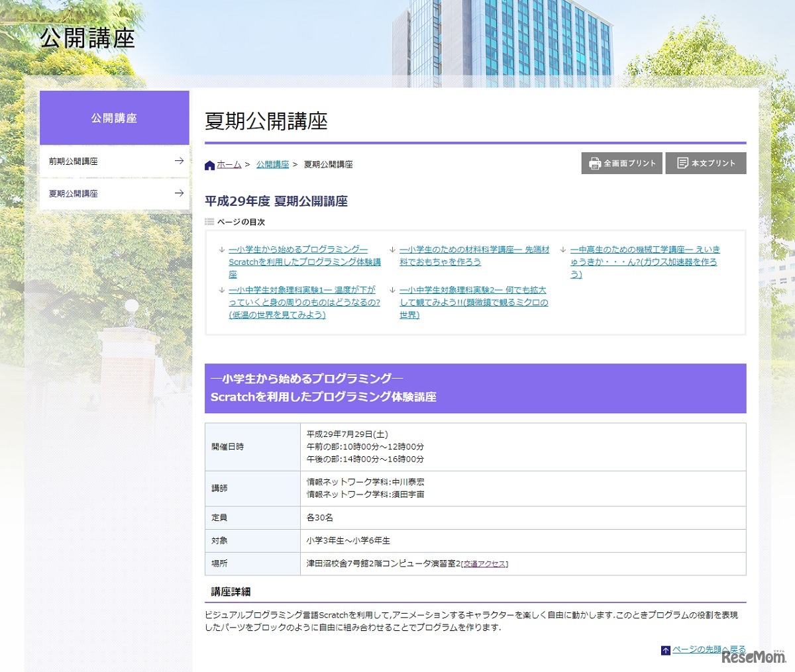This screenshot has height=672, width=795.
Task: Click the down arrow before Scratch programming link
Action: (222, 250)
